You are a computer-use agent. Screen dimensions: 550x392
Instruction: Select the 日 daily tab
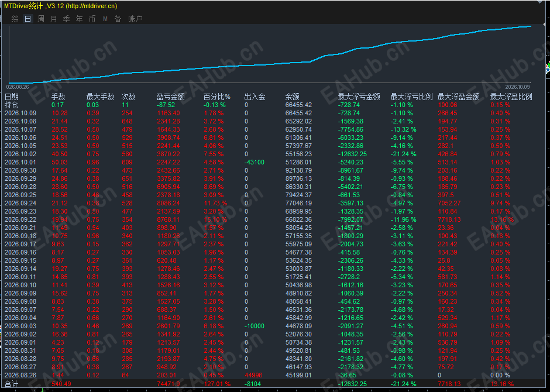tap(27, 19)
